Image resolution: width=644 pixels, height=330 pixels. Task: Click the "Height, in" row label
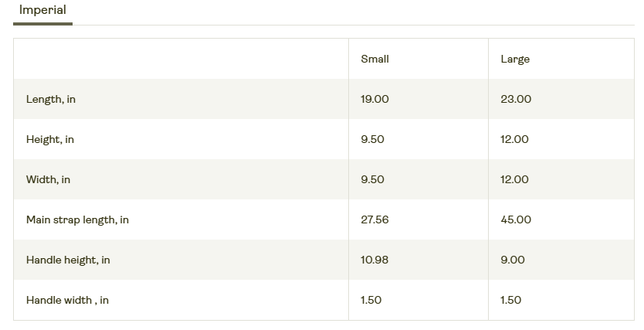[50, 140]
